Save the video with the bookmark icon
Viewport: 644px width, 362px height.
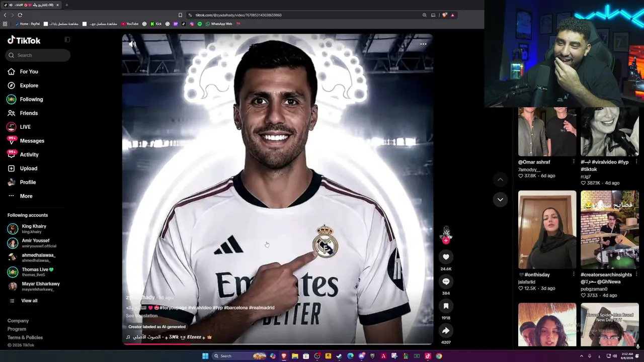(446, 306)
